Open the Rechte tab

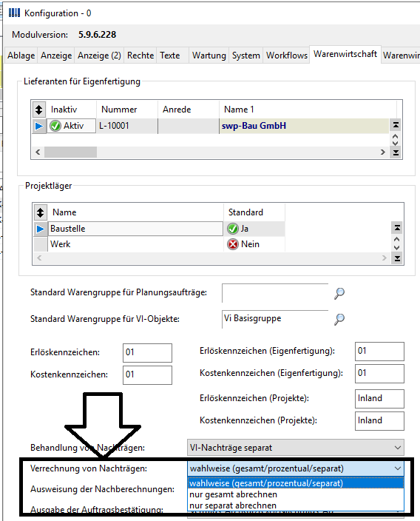(x=140, y=56)
